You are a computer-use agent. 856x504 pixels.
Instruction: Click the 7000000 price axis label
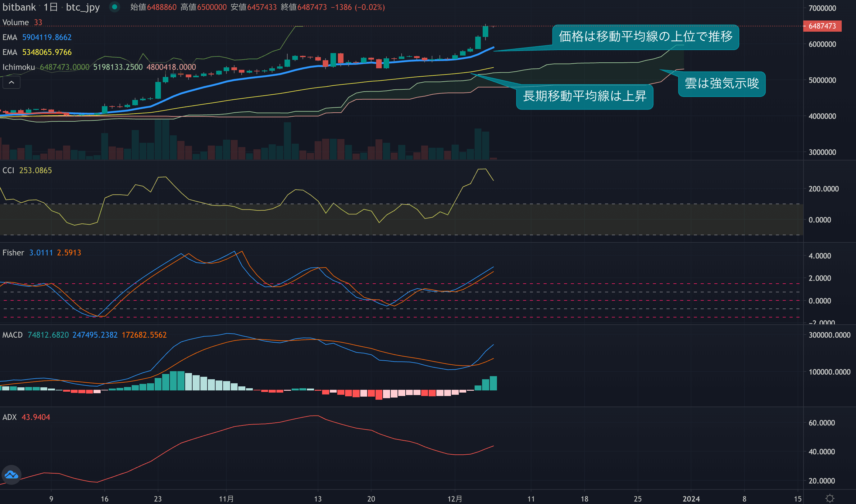(x=822, y=8)
